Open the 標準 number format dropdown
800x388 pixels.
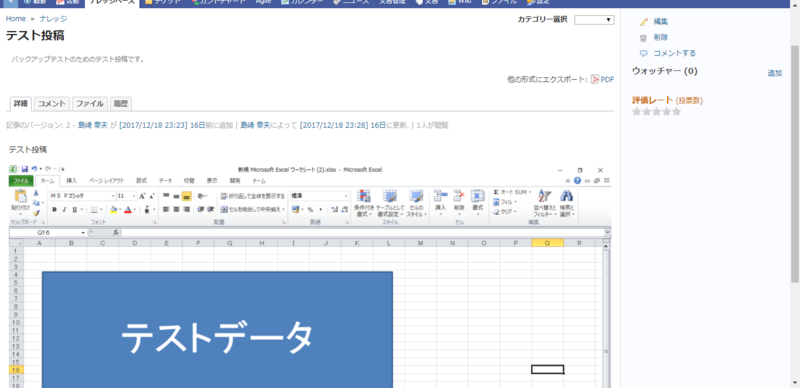click(319, 196)
